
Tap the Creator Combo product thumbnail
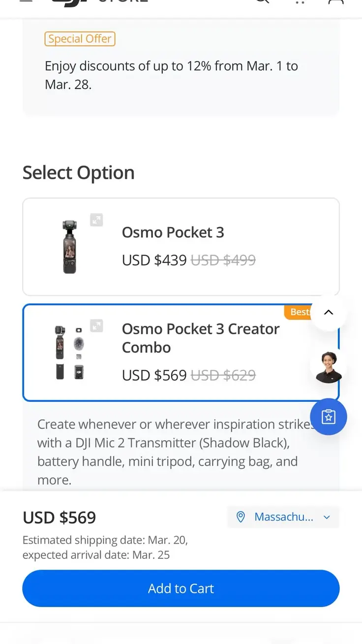69,352
